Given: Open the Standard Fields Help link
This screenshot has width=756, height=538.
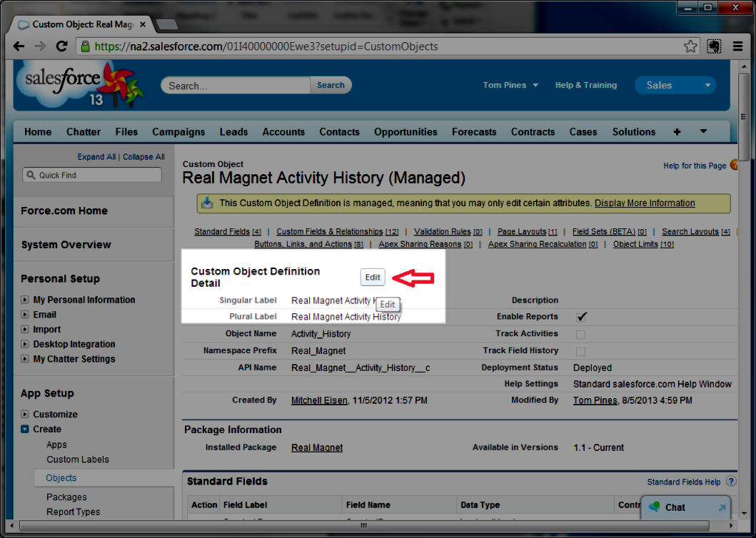Looking at the screenshot, I should tap(683, 482).
